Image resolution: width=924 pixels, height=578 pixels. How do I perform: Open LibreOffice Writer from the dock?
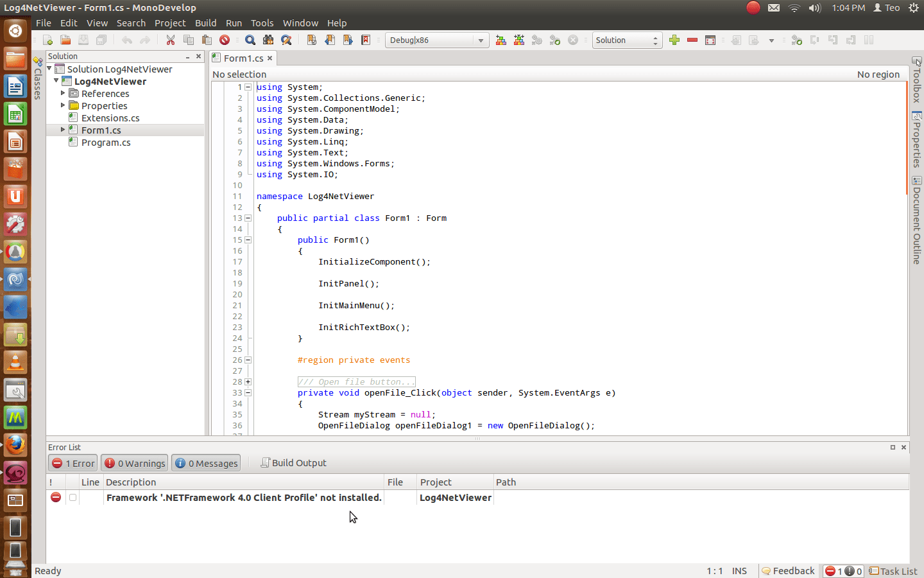click(15, 86)
